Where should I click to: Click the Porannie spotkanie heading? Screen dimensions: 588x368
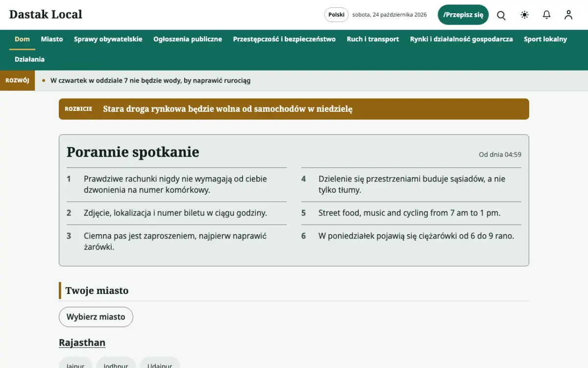[133, 152]
